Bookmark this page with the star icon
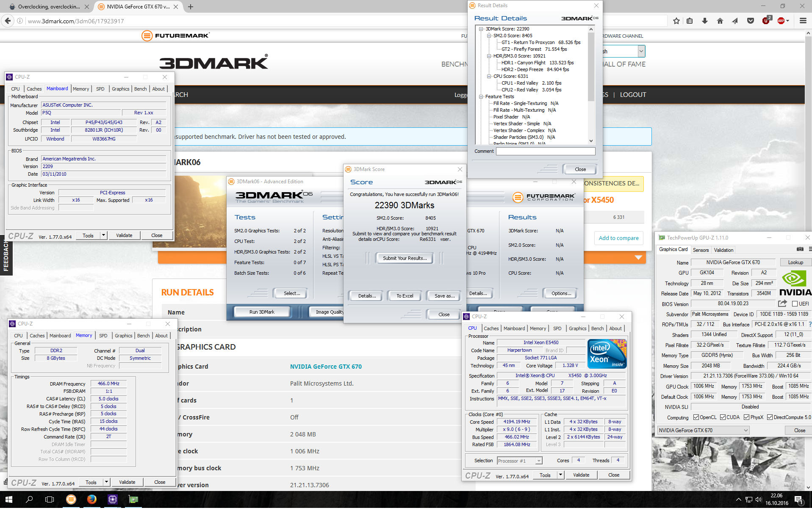Screen dimensions: 812x513 pyautogui.click(x=676, y=21)
